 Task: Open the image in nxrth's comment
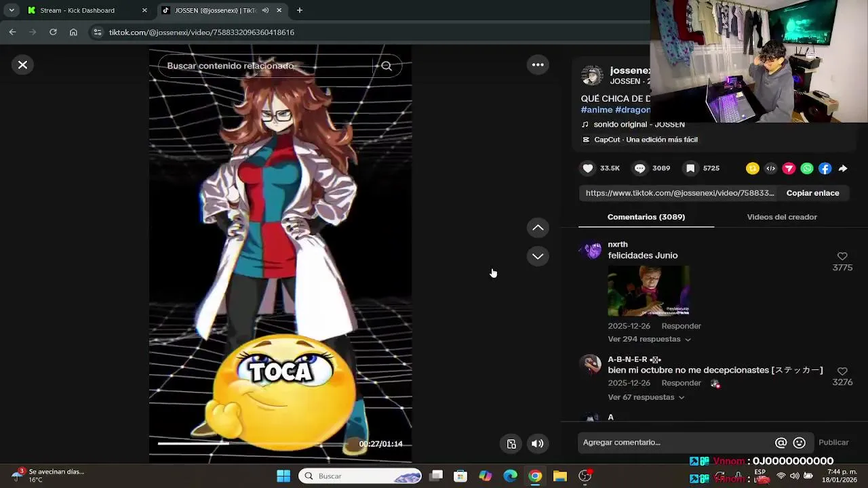point(649,291)
